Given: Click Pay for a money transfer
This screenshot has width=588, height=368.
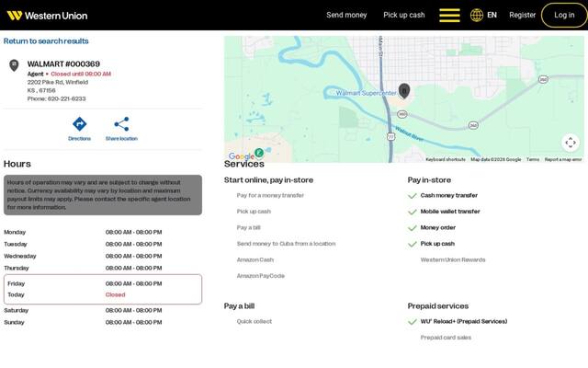Looking at the screenshot, I should coord(270,195).
